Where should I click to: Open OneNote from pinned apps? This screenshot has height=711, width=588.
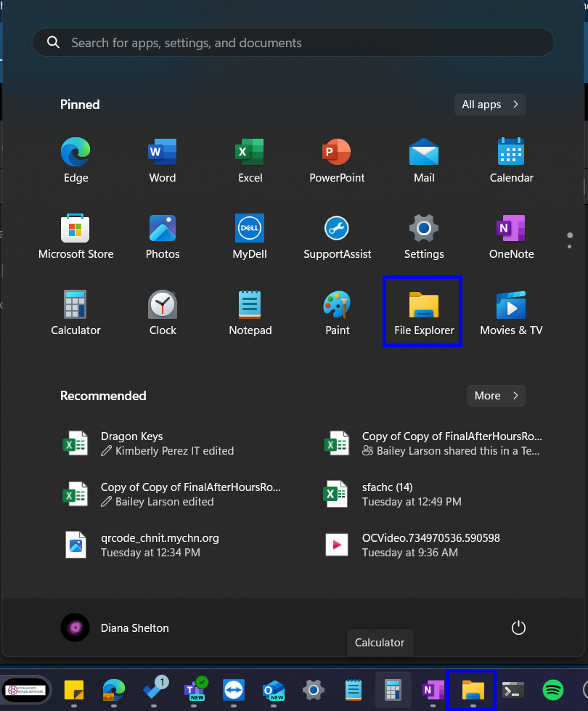click(511, 236)
